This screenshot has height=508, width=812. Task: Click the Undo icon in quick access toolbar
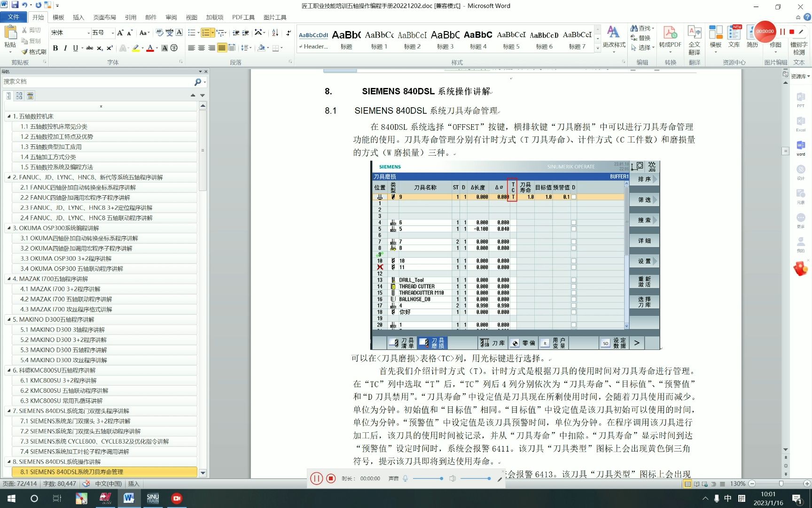click(x=24, y=5)
